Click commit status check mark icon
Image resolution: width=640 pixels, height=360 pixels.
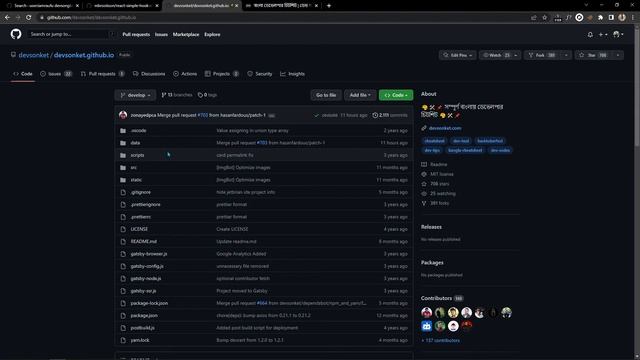[x=316, y=116]
